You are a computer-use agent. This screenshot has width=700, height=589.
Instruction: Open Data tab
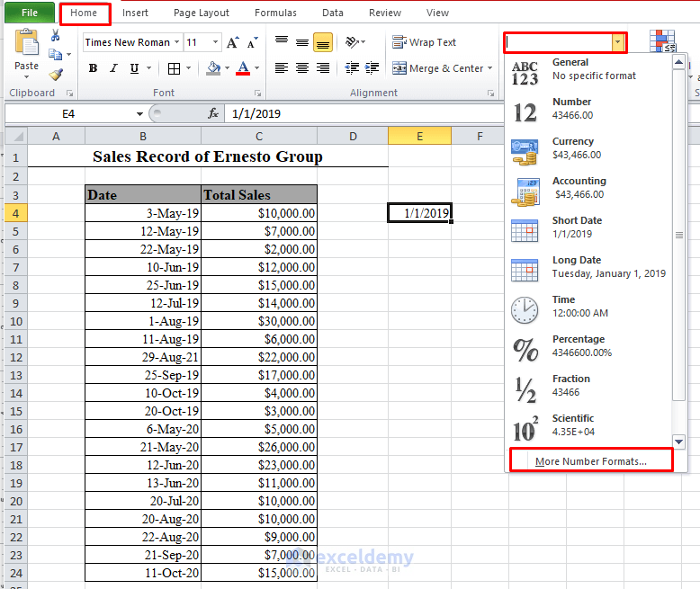[333, 13]
